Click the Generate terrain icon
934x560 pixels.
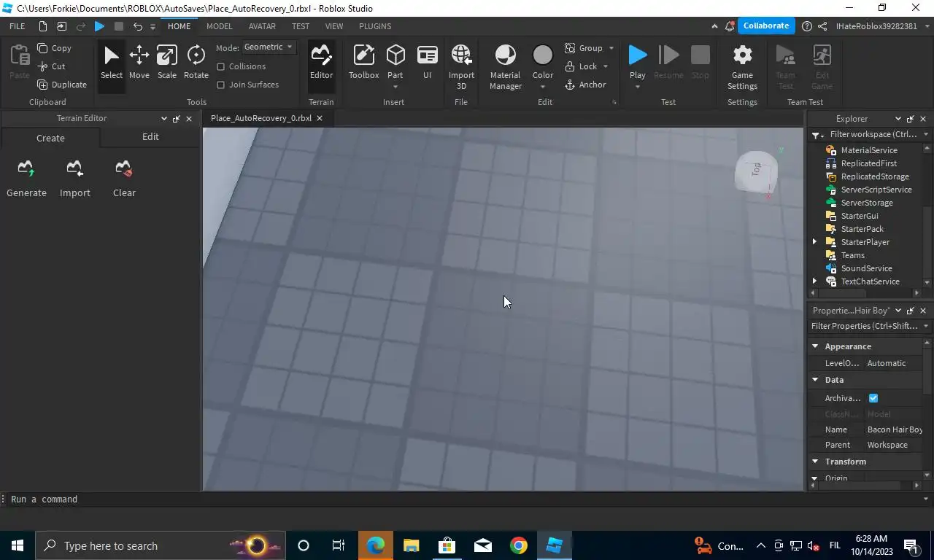coord(26,169)
